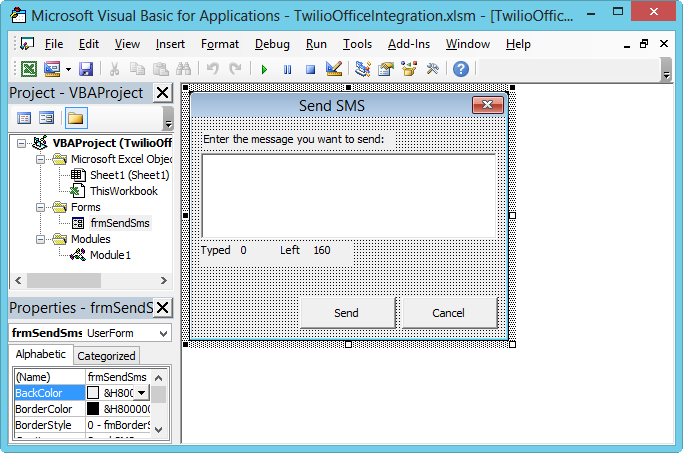Collapse the VBAProject tree node
The image size is (683, 453).
[21, 143]
